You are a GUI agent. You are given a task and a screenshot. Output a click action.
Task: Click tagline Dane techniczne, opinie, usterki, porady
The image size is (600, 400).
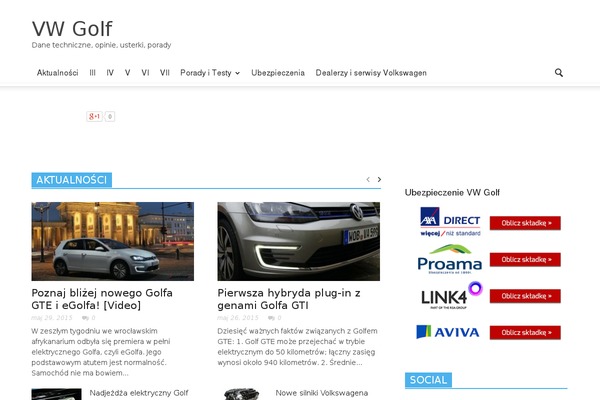pos(101,45)
